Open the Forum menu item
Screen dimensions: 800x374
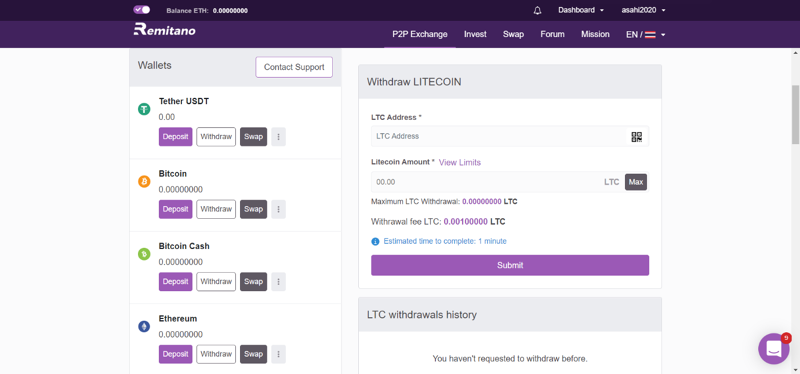coord(553,34)
